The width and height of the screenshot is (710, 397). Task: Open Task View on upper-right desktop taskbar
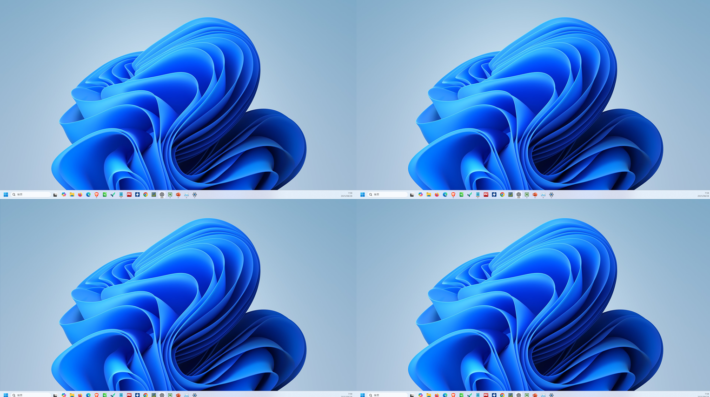(412, 195)
